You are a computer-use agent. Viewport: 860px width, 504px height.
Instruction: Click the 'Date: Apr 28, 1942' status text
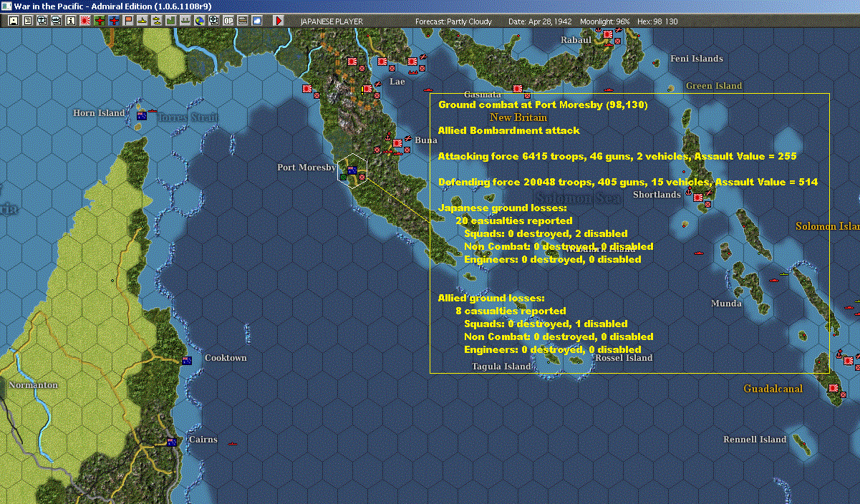(541, 21)
